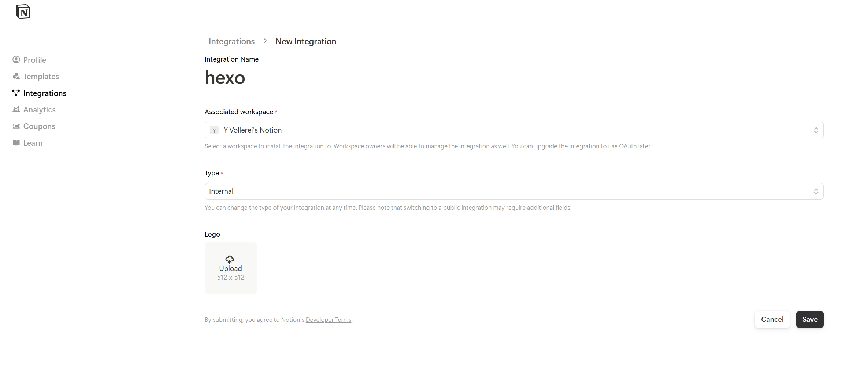Save the new integration
The width and height of the screenshot is (868, 376).
pos(809,319)
